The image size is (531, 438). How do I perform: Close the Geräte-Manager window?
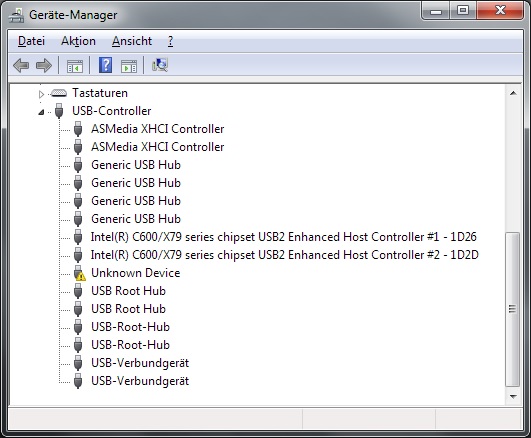(x=500, y=11)
